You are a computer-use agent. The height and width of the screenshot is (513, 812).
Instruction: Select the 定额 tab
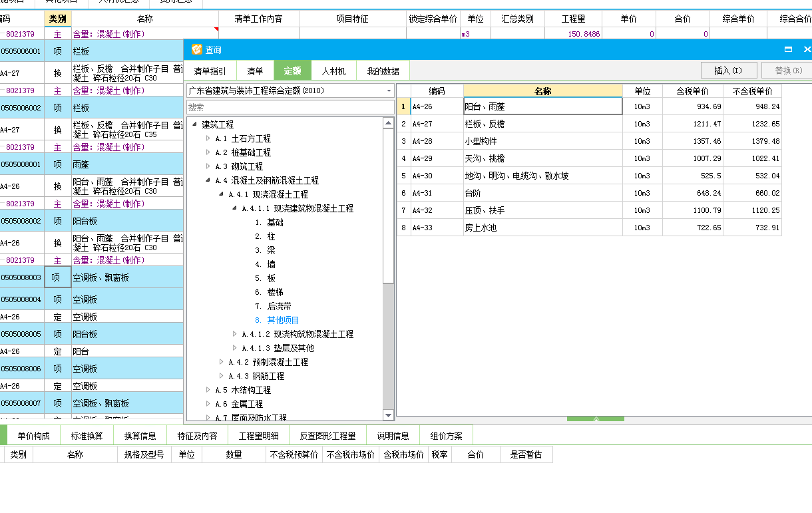click(x=293, y=71)
